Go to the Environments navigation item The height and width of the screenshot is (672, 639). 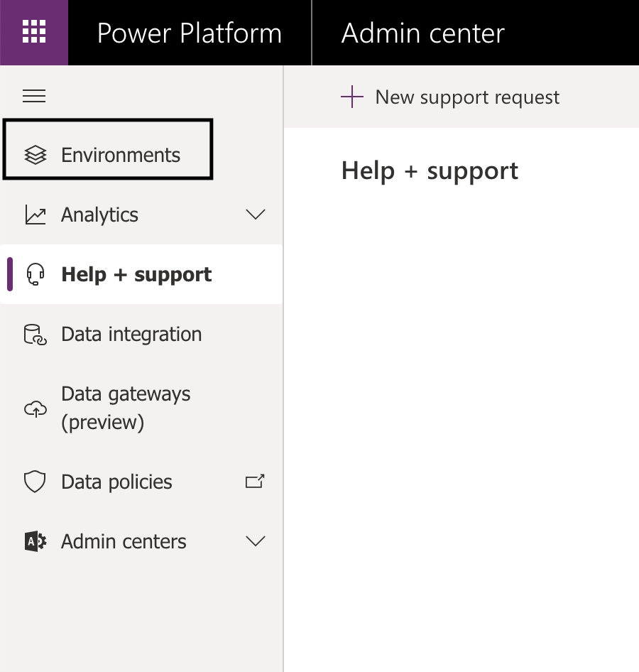tap(108, 149)
